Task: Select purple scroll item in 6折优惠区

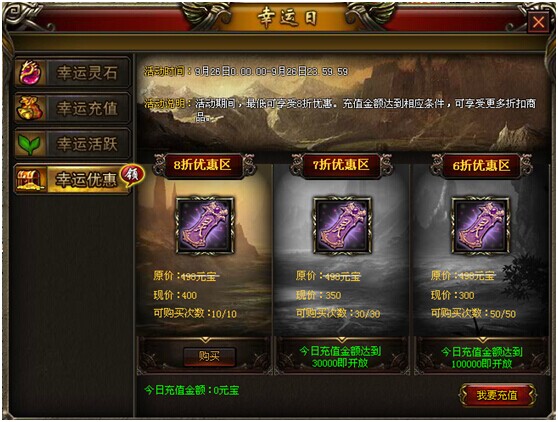Action: (480, 226)
